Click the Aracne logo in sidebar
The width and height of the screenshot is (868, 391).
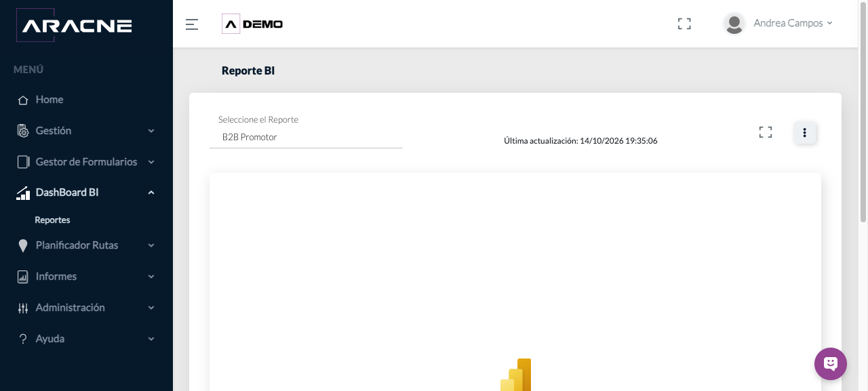74,26
